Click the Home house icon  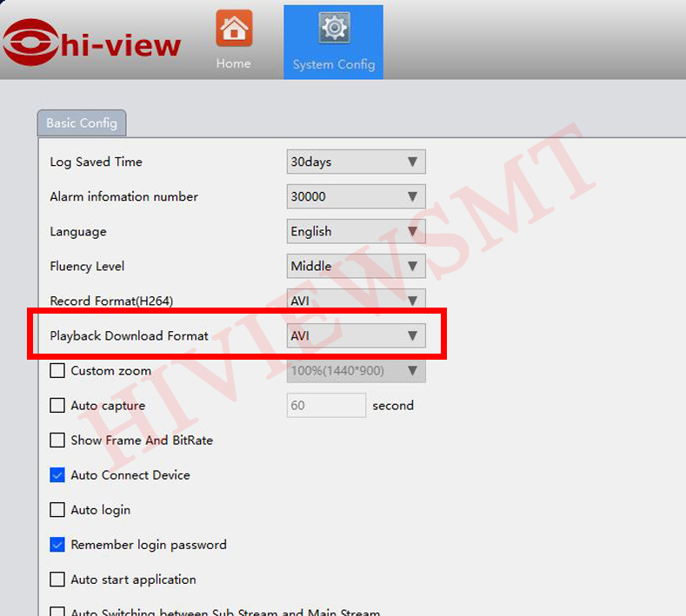(x=234, y=29)
